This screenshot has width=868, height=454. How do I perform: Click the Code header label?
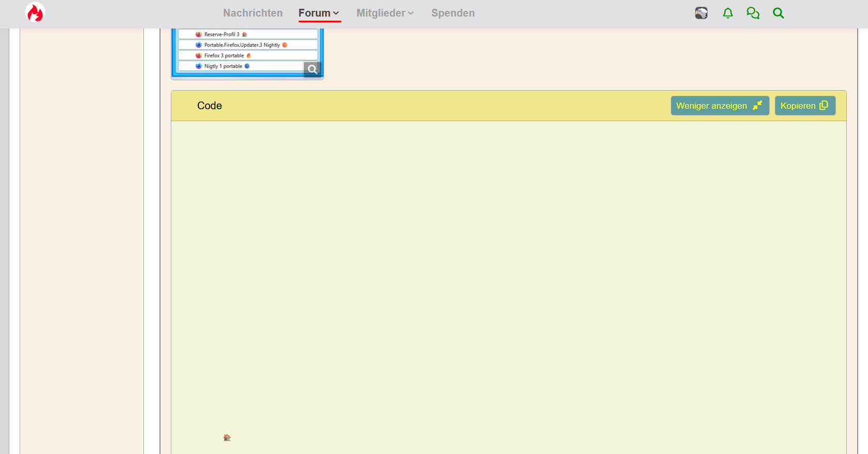[210, 106]
